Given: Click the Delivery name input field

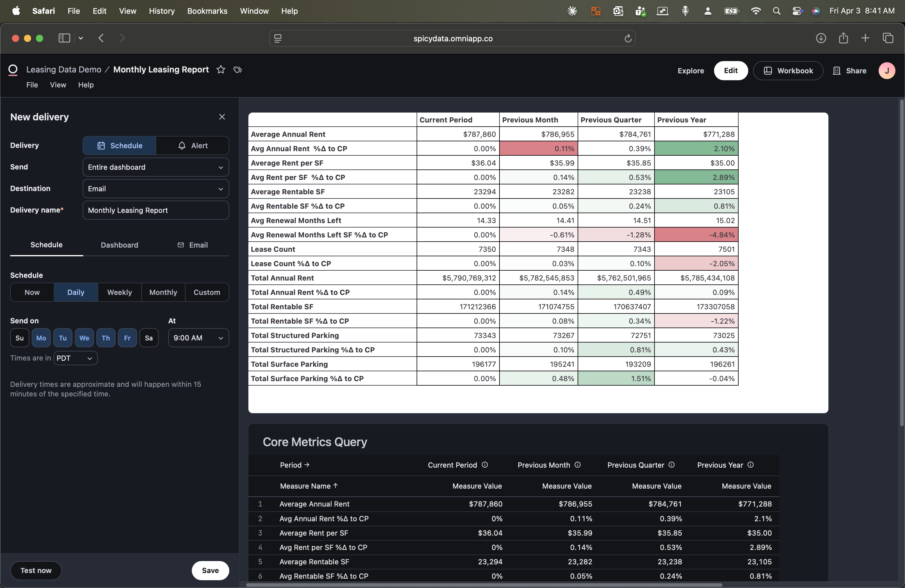Looking at the screenshot, I should 156,210.
